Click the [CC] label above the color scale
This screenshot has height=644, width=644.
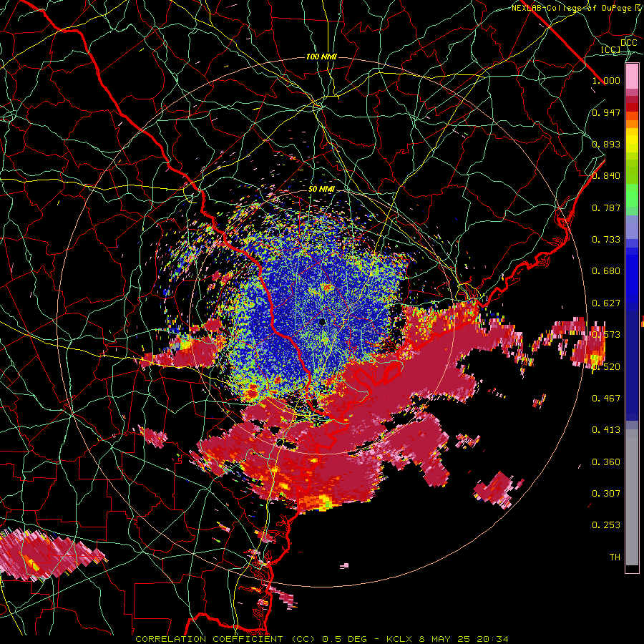[x=611, y=50]
